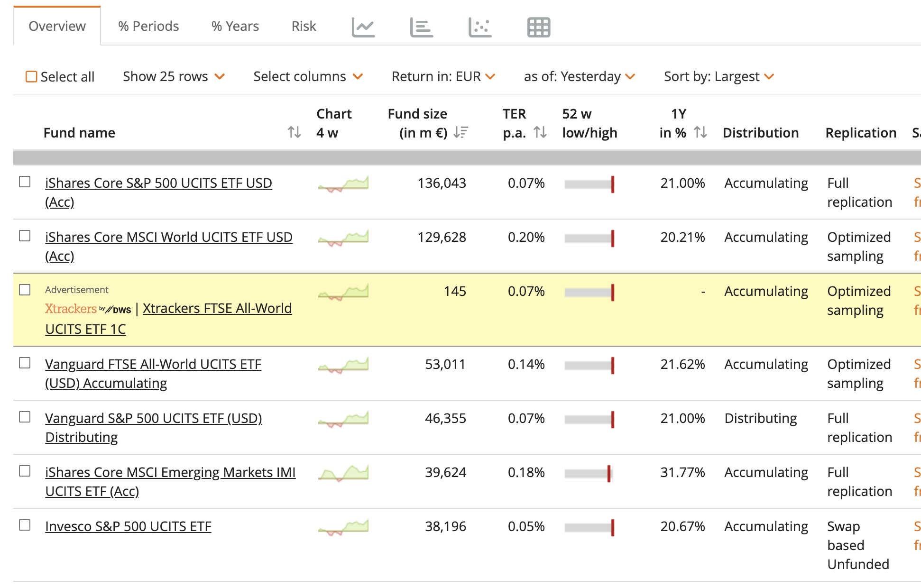Click 4-week chart of Invesco S&P 500
Image resolution: width=921 pixels, height=588 pixels.
click(x=343, y=527)
